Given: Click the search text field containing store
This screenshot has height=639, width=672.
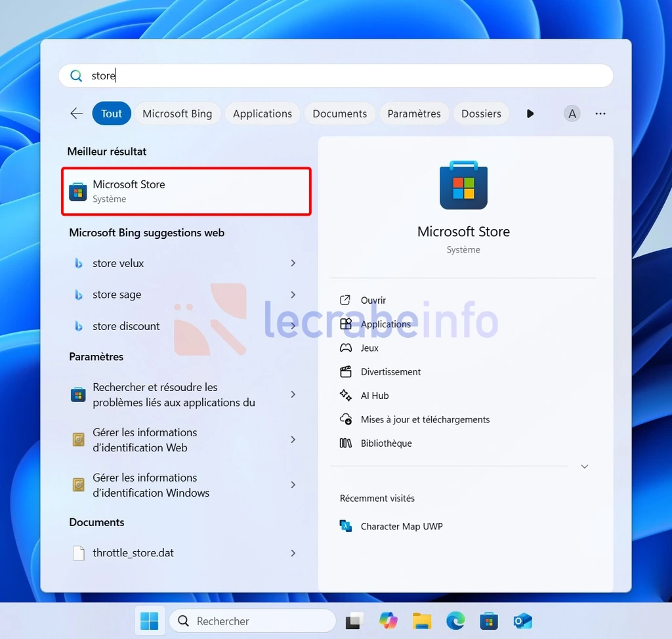Looking at the screenshot, I should 336,76.
